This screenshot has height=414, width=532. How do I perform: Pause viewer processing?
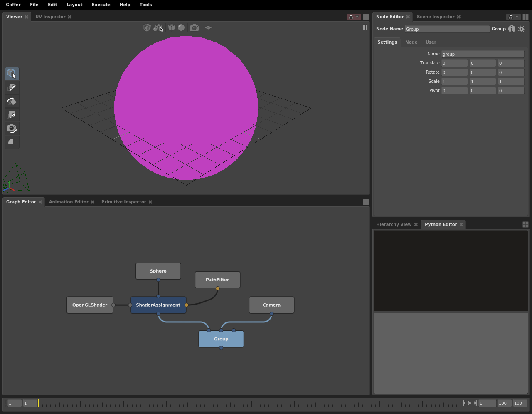pyautogui.click(x=365, y=27)
